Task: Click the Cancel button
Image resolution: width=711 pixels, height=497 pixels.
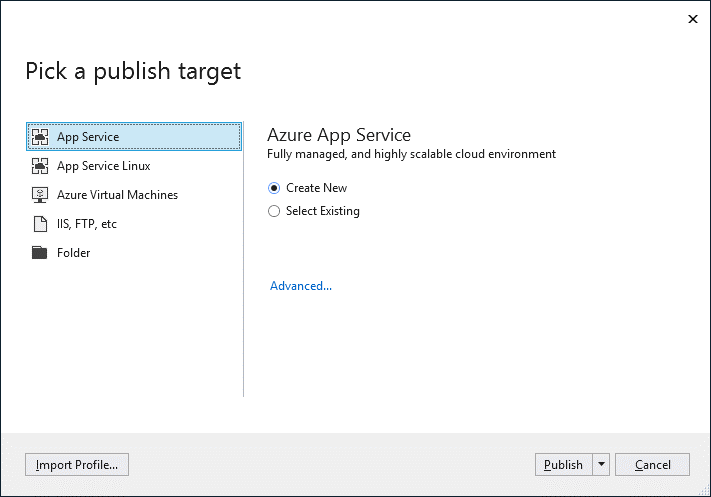Action: click(652, 464)
